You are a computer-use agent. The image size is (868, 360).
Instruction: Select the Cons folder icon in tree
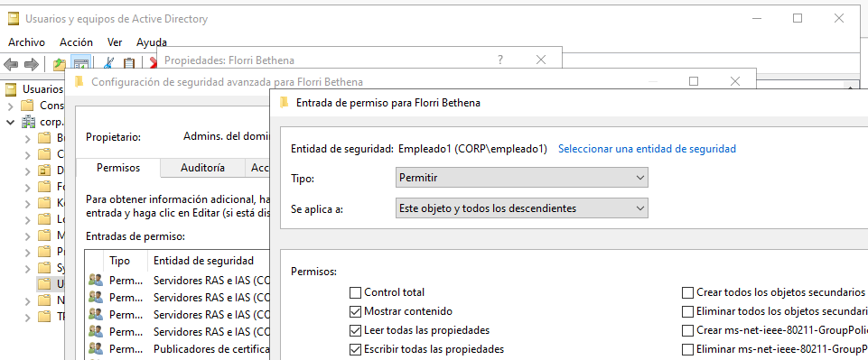coord(27,105)
